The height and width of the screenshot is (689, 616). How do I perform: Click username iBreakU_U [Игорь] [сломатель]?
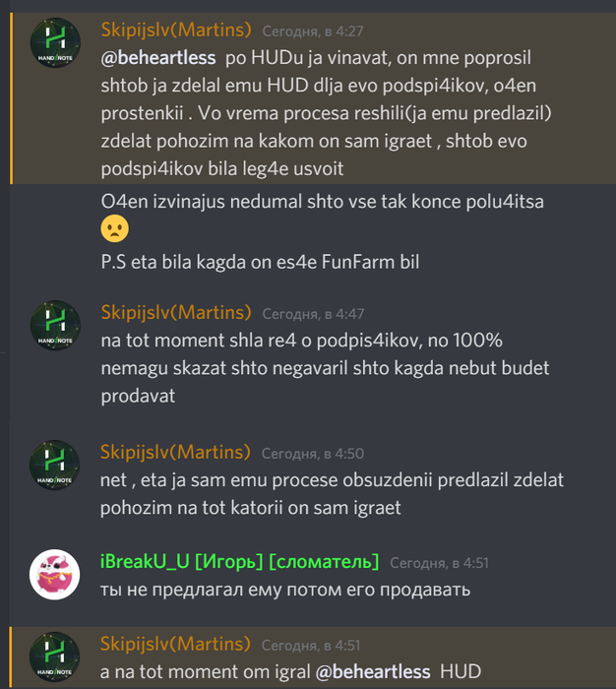pyautogui.click(x=239, y=562)
